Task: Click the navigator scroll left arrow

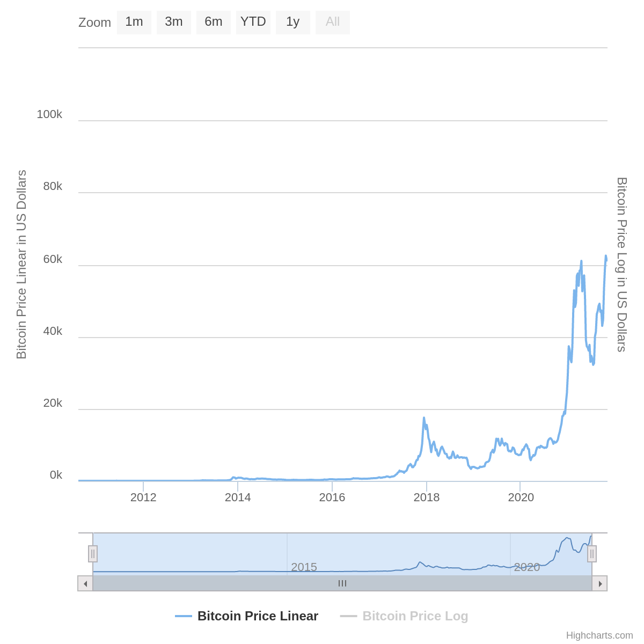Action: point(85,583)
